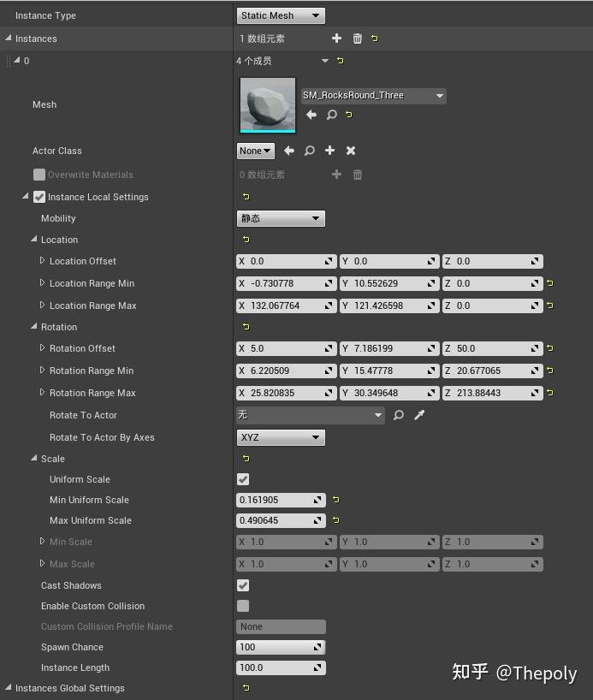Collapse the Instances section
Screen dimensions: 593x700
click(9, 39)
